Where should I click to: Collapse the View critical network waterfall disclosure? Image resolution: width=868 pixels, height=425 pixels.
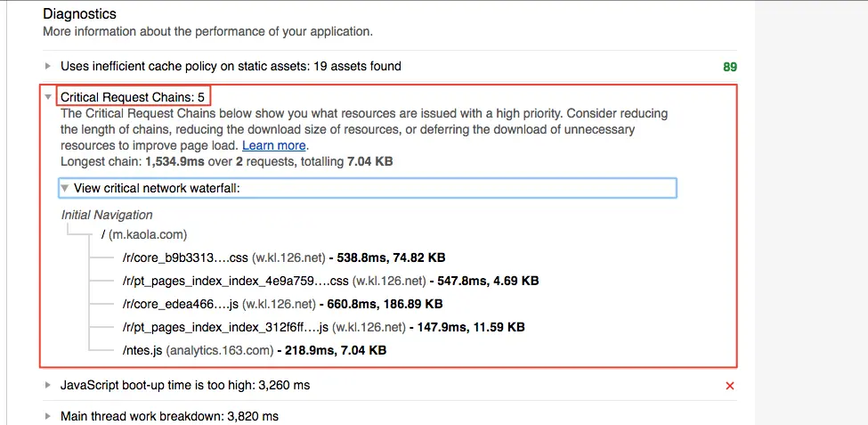[x=65, y=188]
